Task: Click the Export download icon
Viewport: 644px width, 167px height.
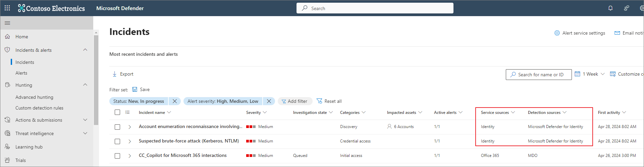Action: (115, 74)
